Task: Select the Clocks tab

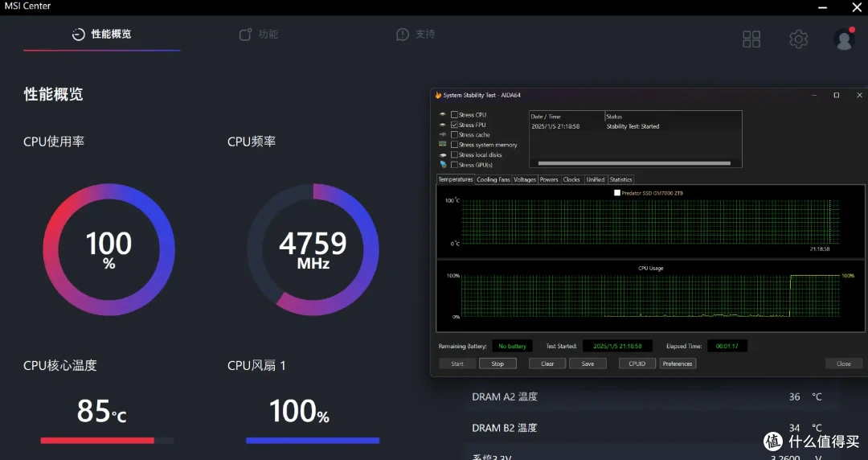Action: click(571, 179)
